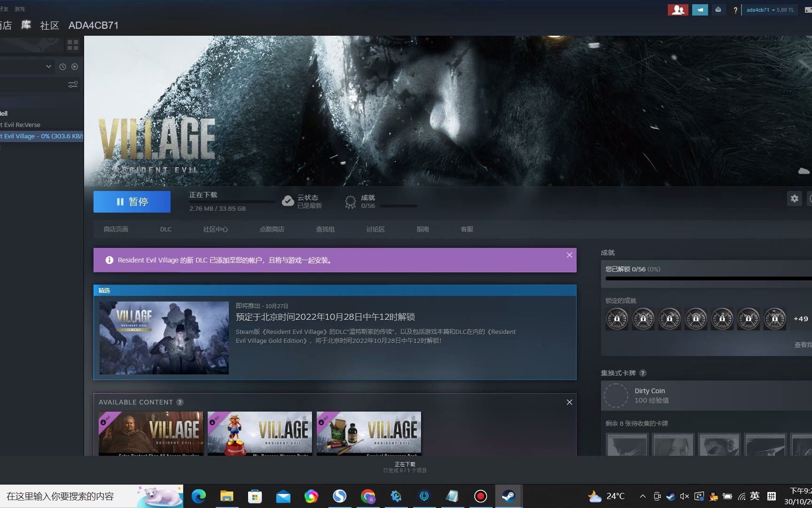Click Available Content help question mark
Image resolution: width=812 pixels, height=508 pixels.
[x=180, y=402]
